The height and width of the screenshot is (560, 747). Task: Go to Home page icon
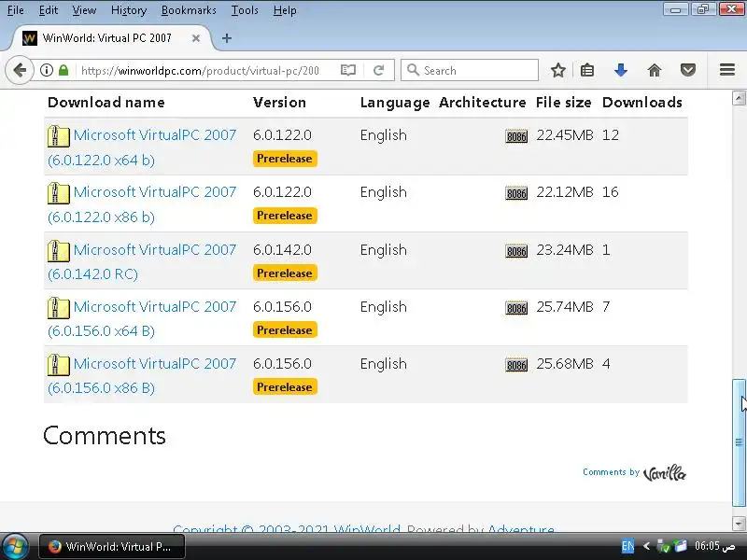pyautogui.click(x=655, y=71)
